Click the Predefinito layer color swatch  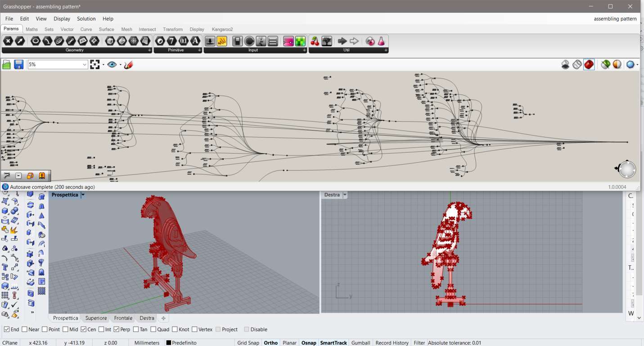point(168,343)
